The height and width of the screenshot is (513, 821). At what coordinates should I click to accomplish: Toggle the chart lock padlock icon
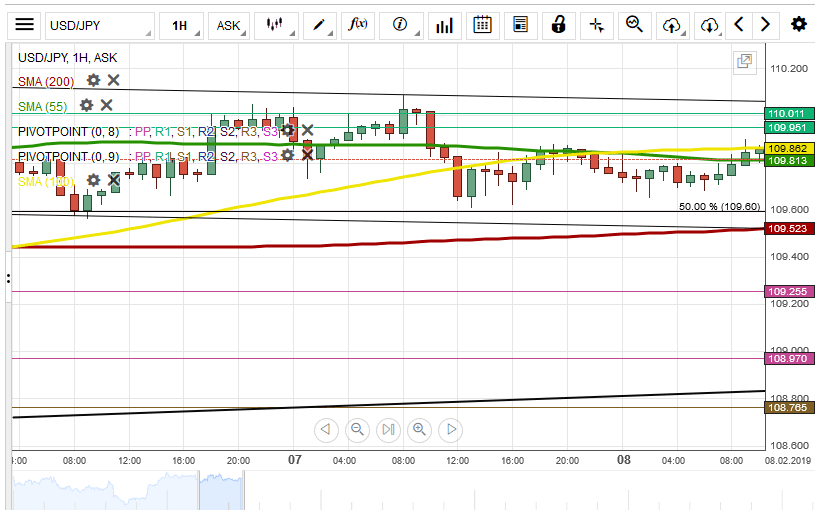pos(559,25)
